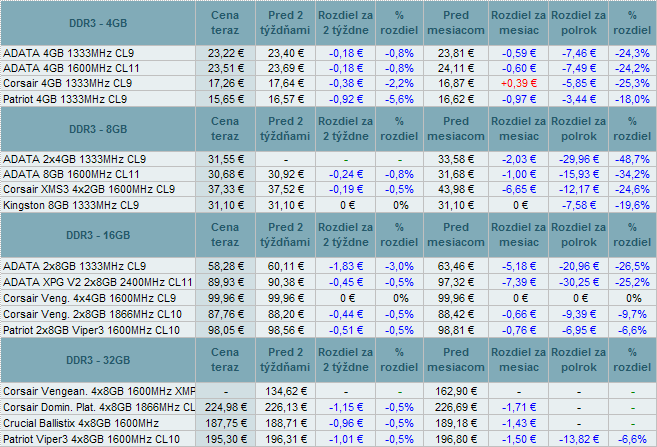Select the DDR3 - 4GB section header

pos(98,23)
